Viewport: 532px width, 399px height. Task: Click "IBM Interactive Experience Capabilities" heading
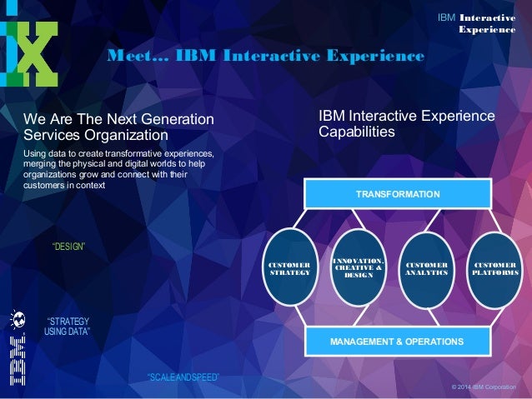pos(406,123)
